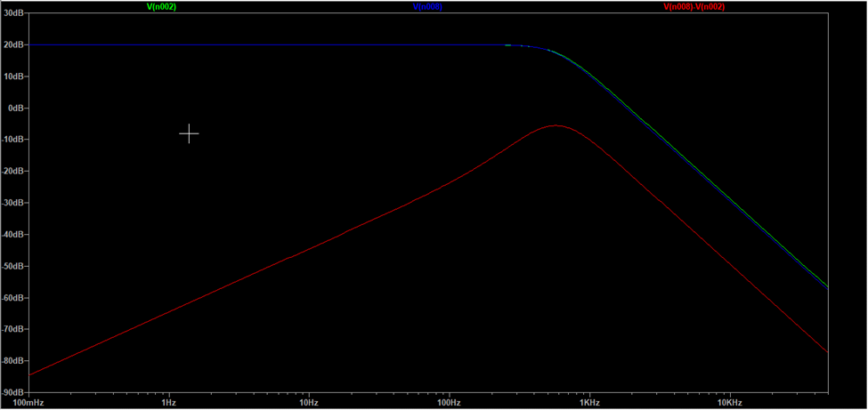Click the -70dB vertical axis label
868x410 pixels.
[x=12, y=329]
